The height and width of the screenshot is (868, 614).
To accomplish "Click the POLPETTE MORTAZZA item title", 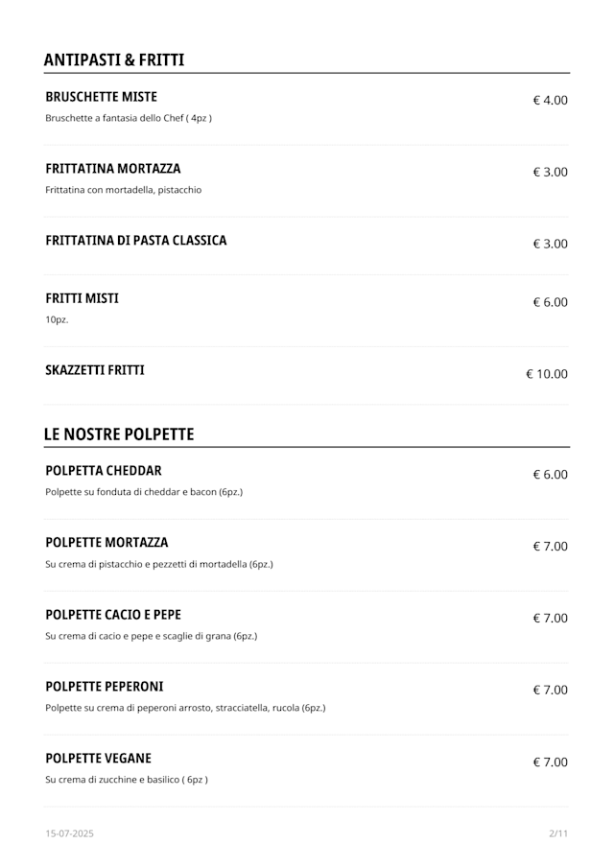I will (106, 543).
